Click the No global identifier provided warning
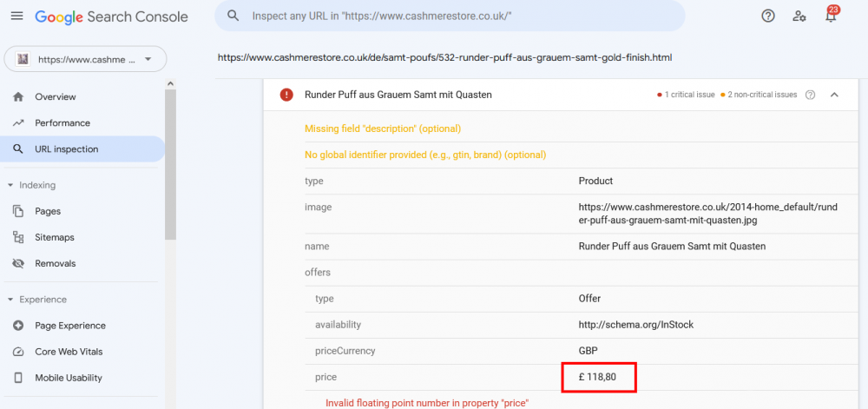 click(425, 155)
